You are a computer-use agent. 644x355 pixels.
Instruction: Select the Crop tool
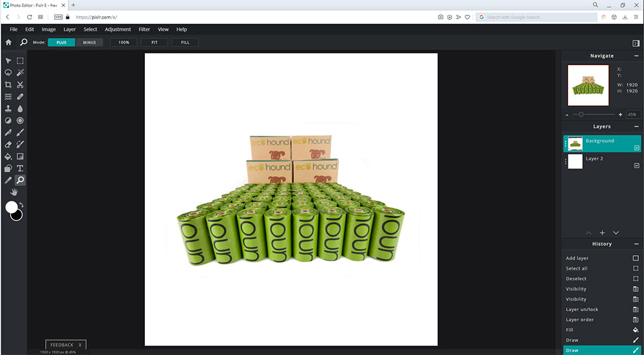[x=8, y=85]
